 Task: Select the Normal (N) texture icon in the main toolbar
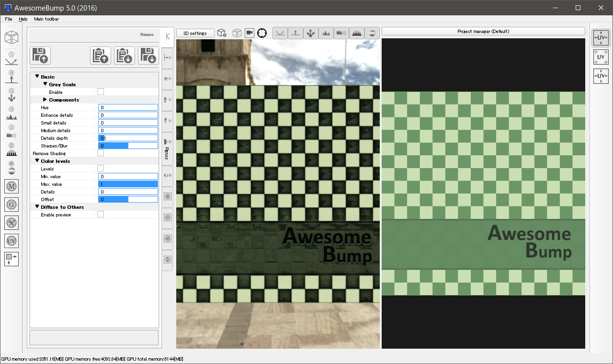pyautogui.click(x=11, y=78)
